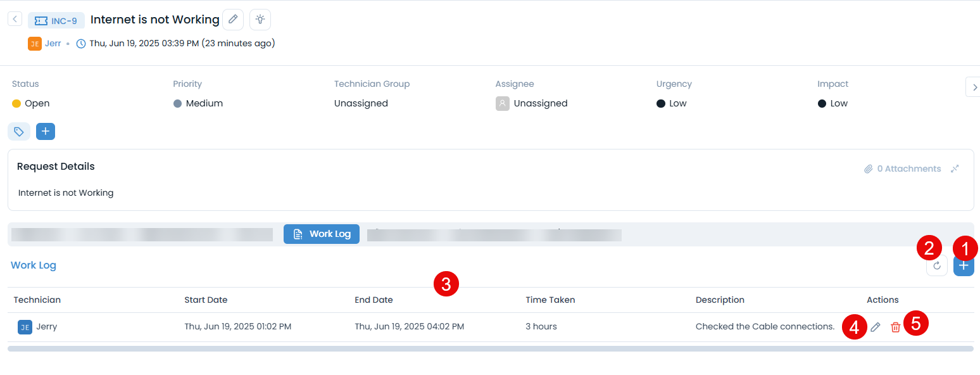Delete Jerry's work log entry
The height and width of the screenshot is (375, 980).
(895, 327)
